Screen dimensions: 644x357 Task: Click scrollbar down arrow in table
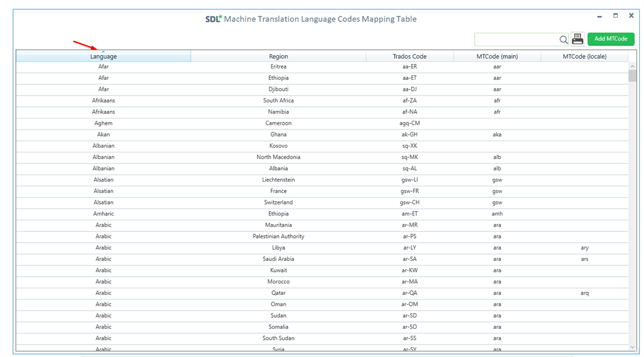pos(632,347)
